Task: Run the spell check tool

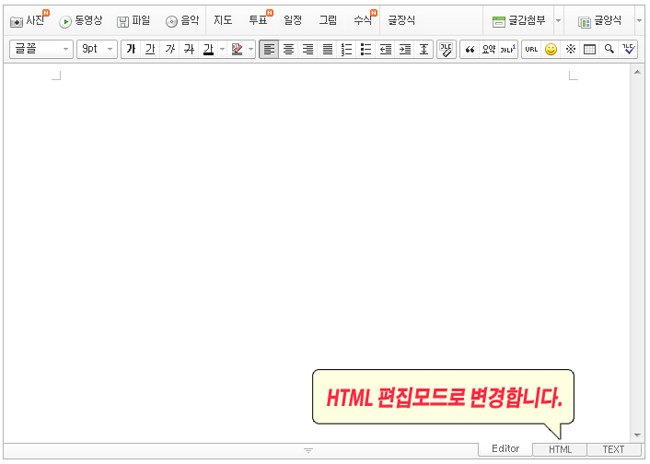Action: point(628,49)
